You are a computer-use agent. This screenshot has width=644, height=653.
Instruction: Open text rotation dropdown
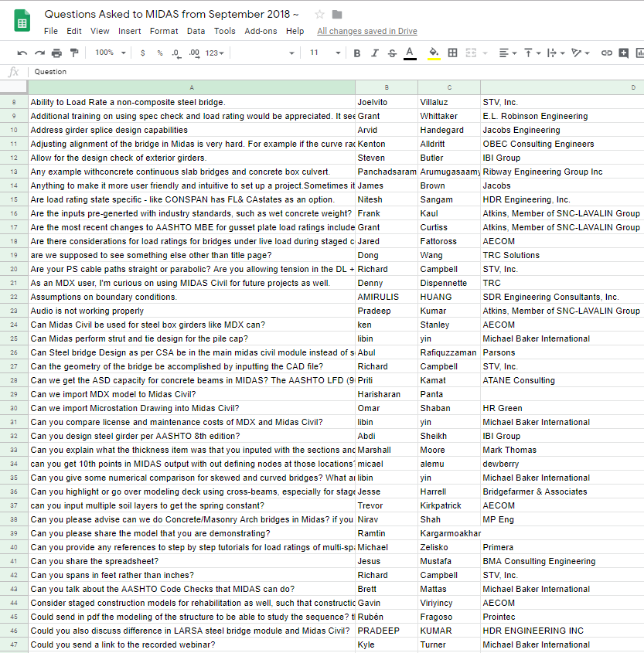point(581,53)
